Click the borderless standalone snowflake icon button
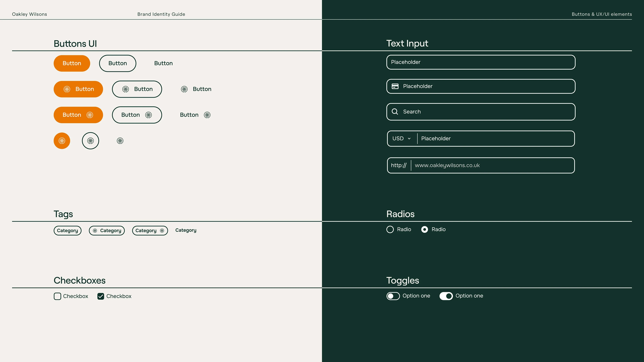Screen dimensions: 644x362 coord(120,141)
